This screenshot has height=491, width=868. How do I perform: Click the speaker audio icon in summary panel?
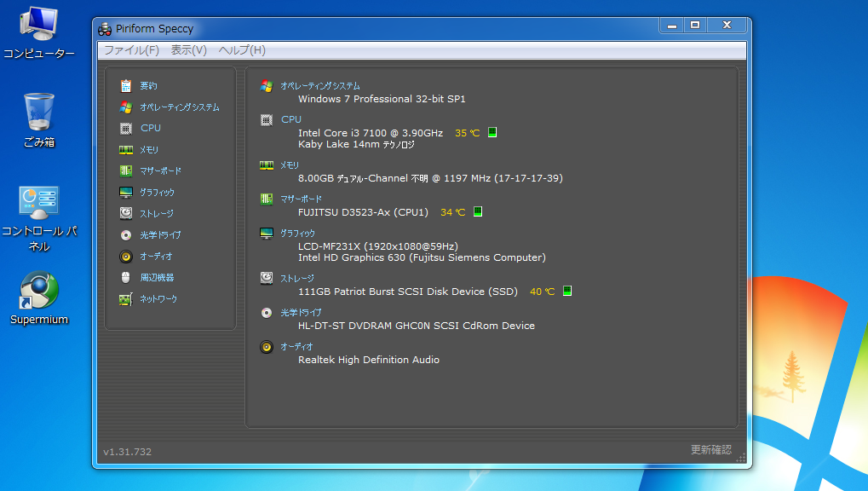pos(267,347)
